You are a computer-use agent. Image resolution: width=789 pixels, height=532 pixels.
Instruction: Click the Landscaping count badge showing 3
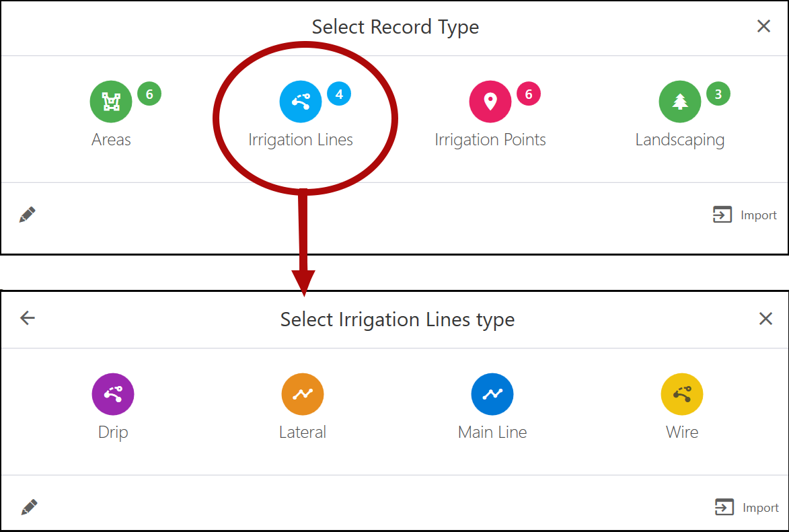[x=718, y=94]
